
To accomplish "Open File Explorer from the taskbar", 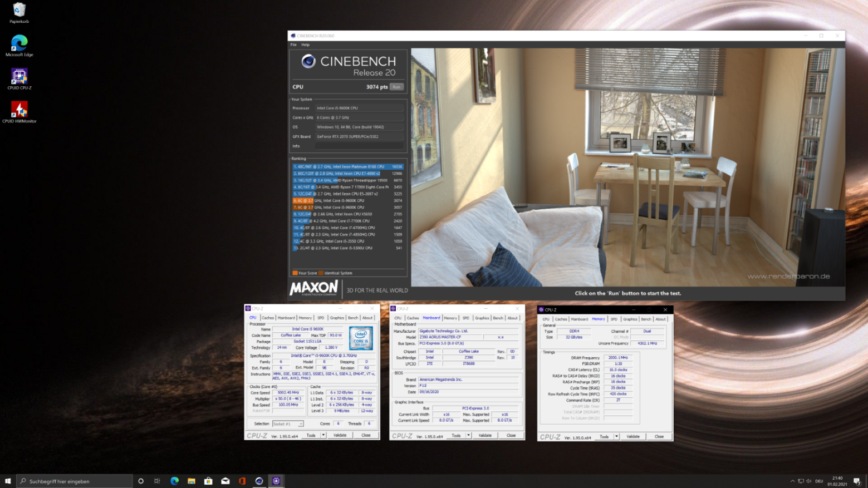I will click(192, 481).
